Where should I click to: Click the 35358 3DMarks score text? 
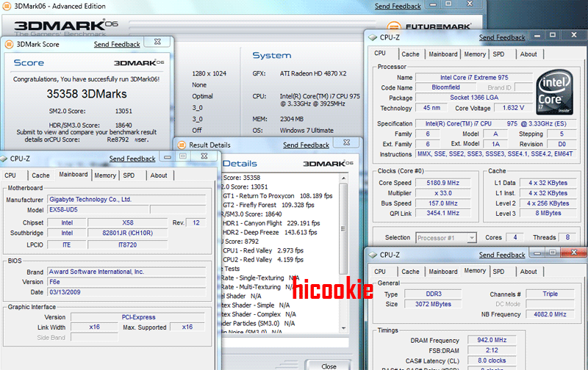87,94
